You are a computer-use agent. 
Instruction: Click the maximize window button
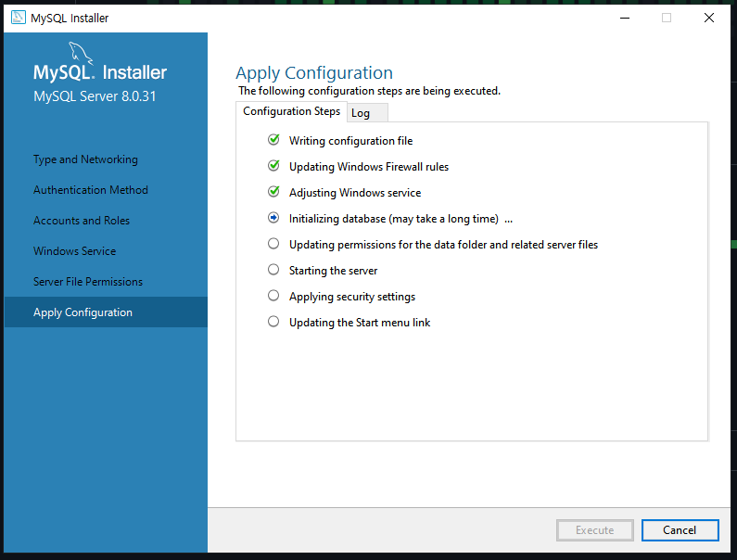click(x=667, y=18)
